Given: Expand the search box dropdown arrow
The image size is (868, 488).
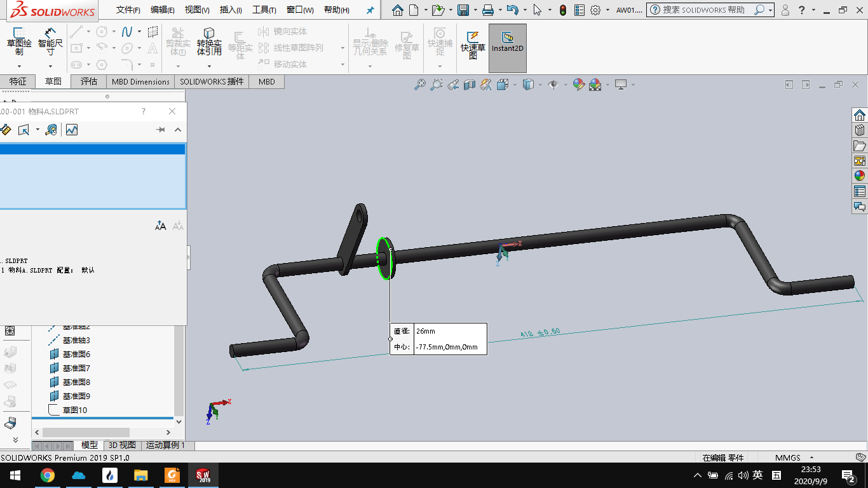Looking at the screenshot, I should (x=770, y=10).
